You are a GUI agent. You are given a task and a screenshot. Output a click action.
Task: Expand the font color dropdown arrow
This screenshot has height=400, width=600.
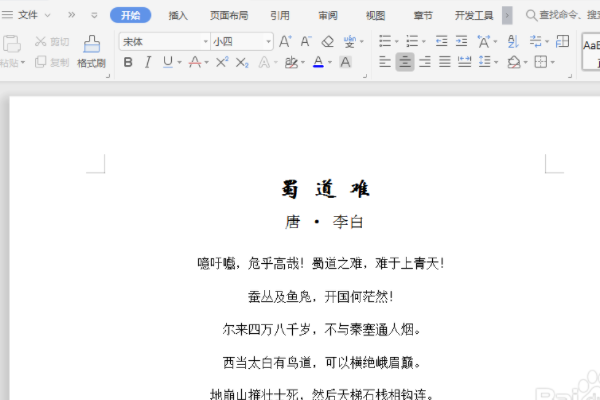[x=330, y=62]
